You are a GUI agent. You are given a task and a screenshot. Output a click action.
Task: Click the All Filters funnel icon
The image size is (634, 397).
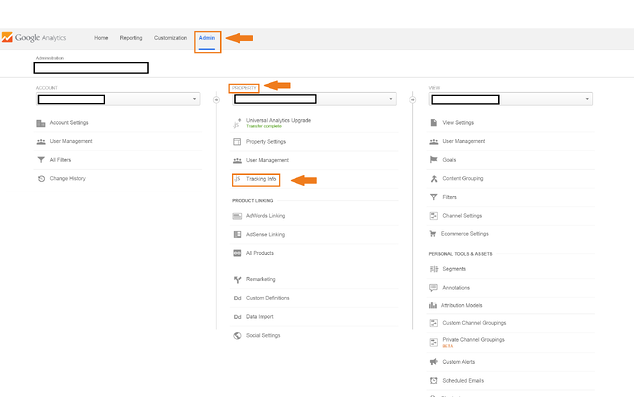(x=41, y=160)
